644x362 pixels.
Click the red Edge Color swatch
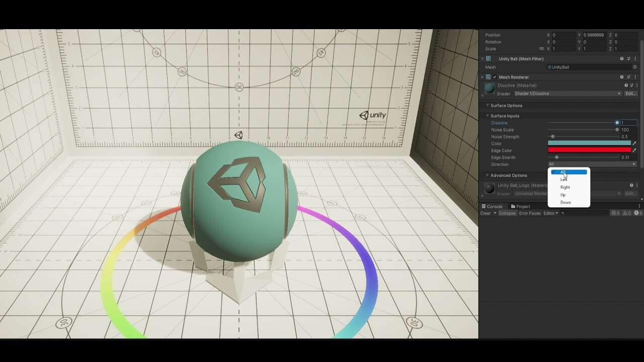(x=589, y=150)
